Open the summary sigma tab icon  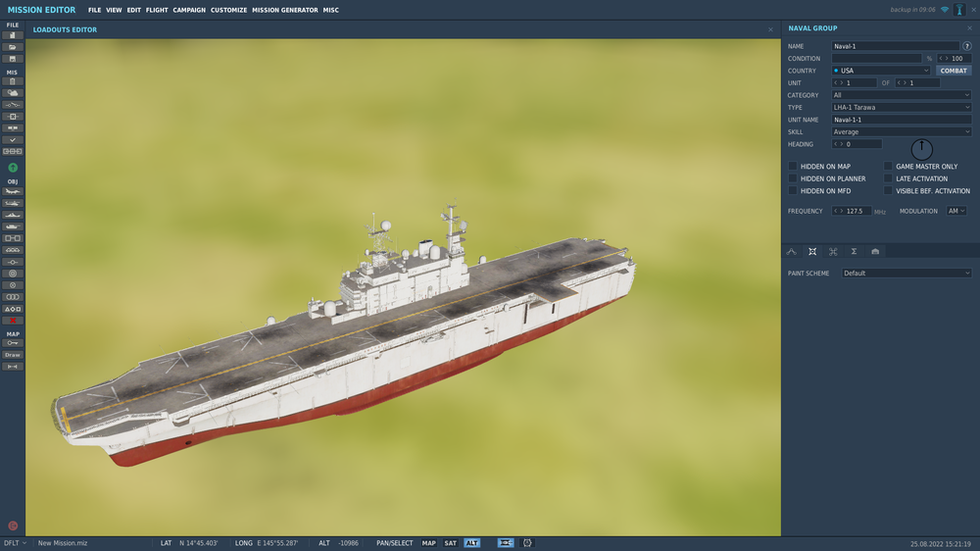click(x=854, y=251)
